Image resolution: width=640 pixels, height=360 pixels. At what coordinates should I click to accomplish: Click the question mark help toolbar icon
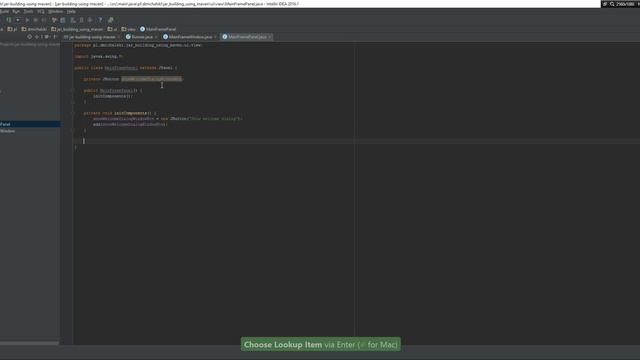pyautogui.click(x=100, y=20)
